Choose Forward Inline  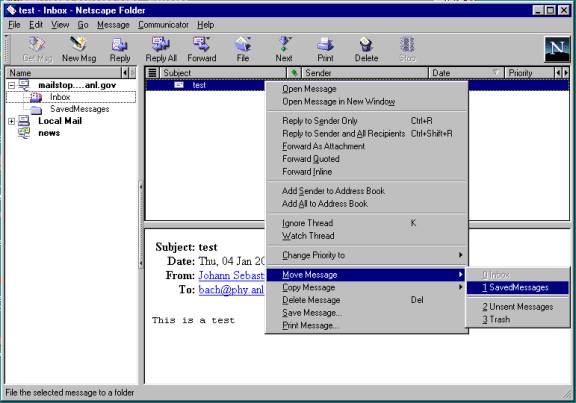click(367, 172)
